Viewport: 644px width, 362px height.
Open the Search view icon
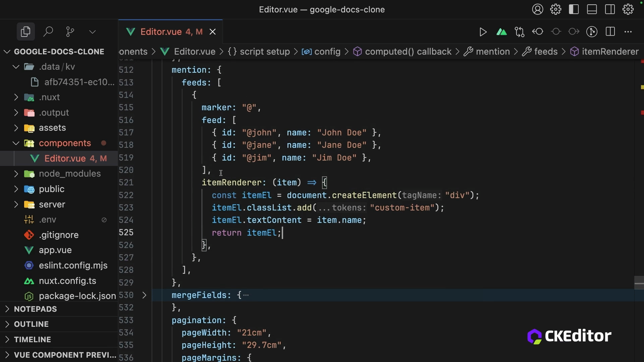tap(48, 32)
